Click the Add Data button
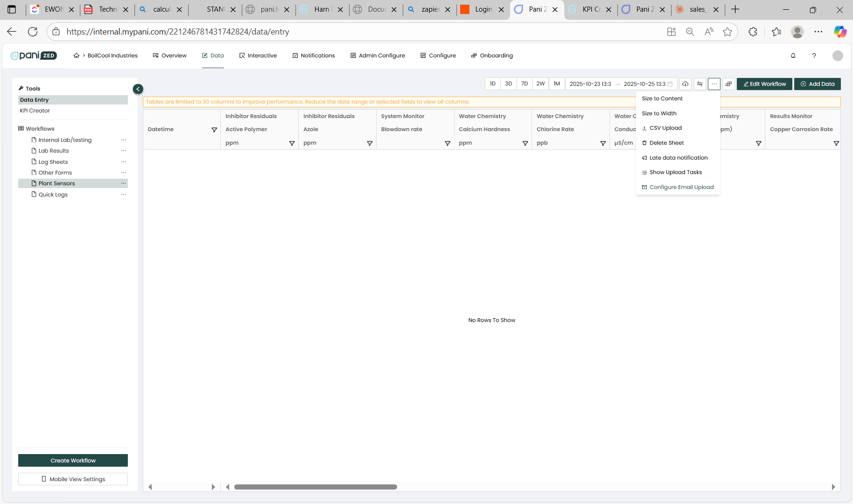Viewport: 853px width, 504px height. click(817, 84)
